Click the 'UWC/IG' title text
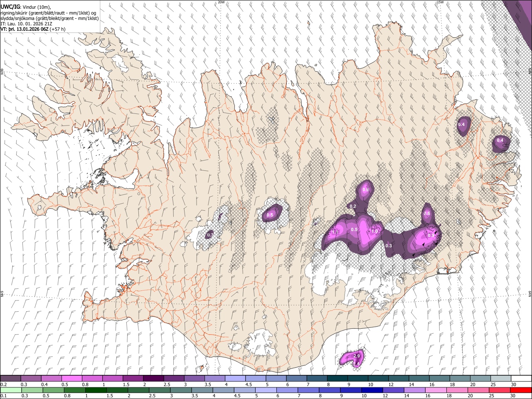Viewport: 532px width, 399px height. click(x=10, y=7)
